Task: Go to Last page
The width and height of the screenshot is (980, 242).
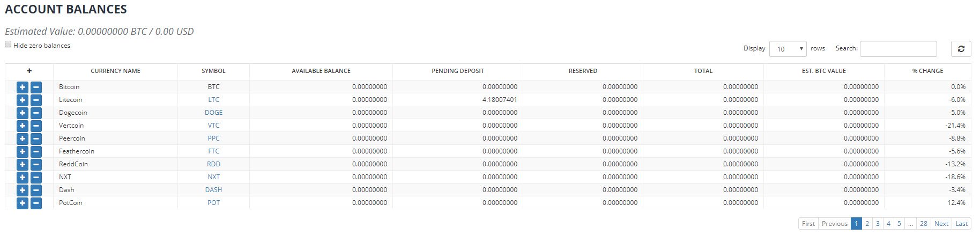Action: click(962, 224)
